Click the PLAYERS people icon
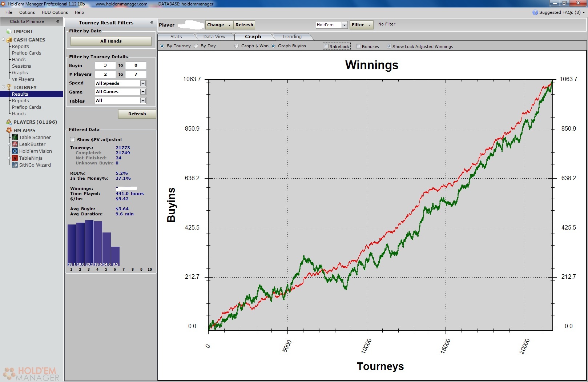Screen dimensions: 588x382 [9, 122]
